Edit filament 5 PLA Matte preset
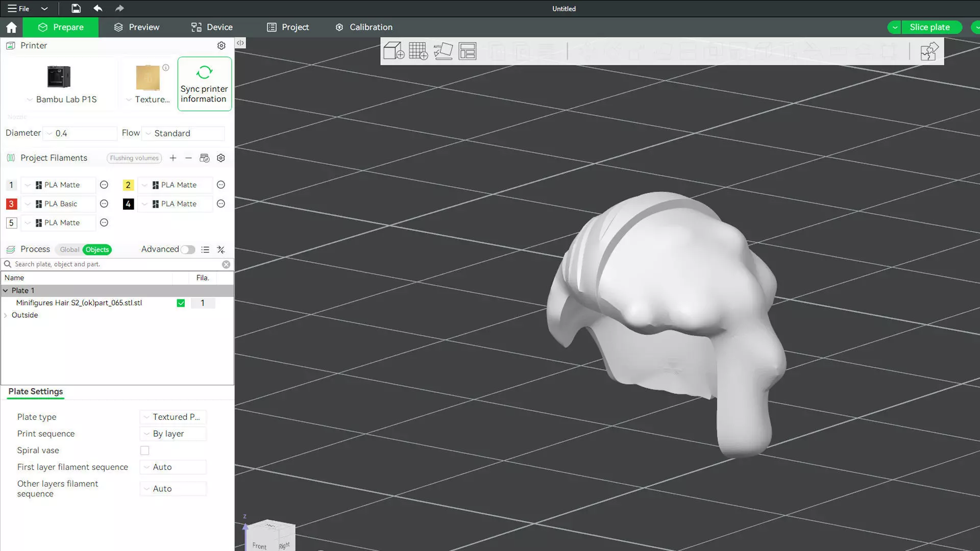 pyautogui.click(x=104, y=222)
